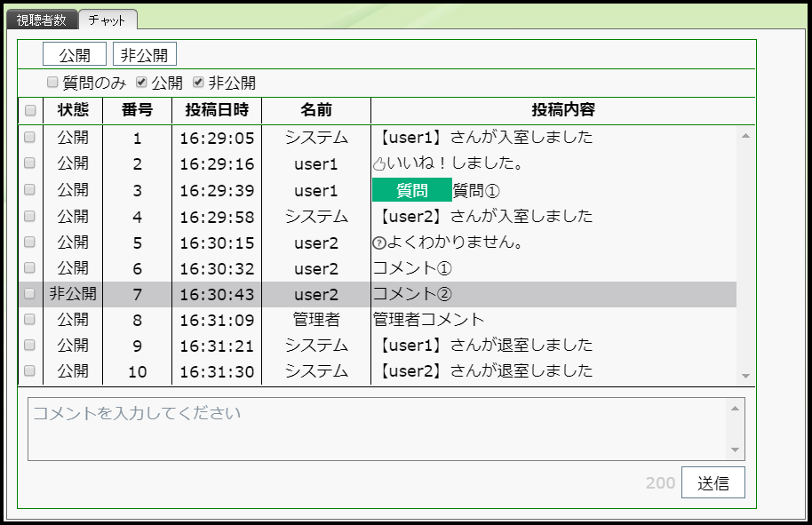Viewport: 812px width, 525px height.
Task: Toggle the 質問のみ filter checkbox
Action: pyautogui.click(x=52, y=83)
